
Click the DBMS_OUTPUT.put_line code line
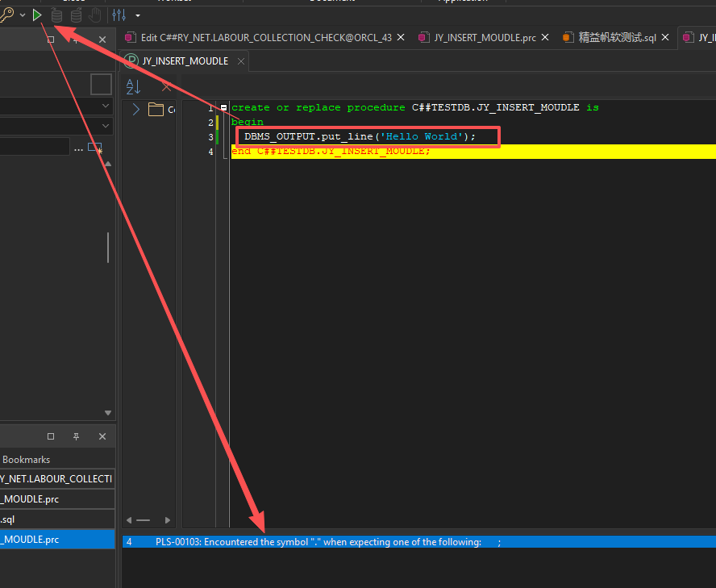(360, 136)
